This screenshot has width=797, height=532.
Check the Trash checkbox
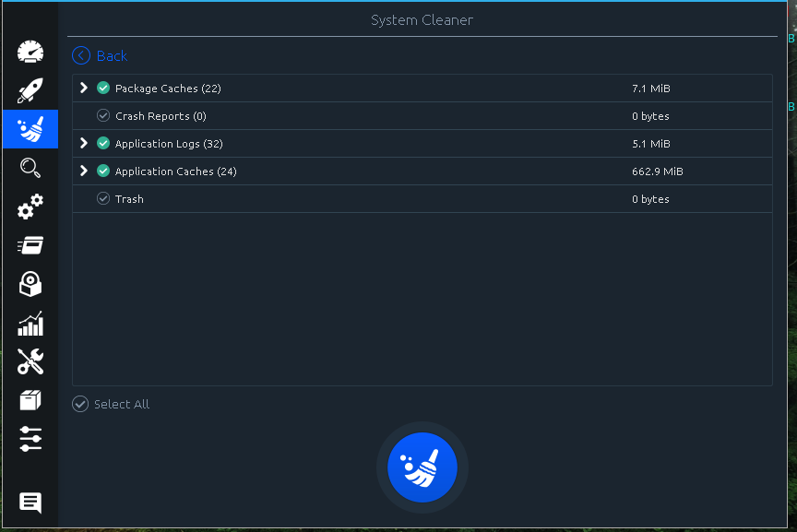click(103, 198)
